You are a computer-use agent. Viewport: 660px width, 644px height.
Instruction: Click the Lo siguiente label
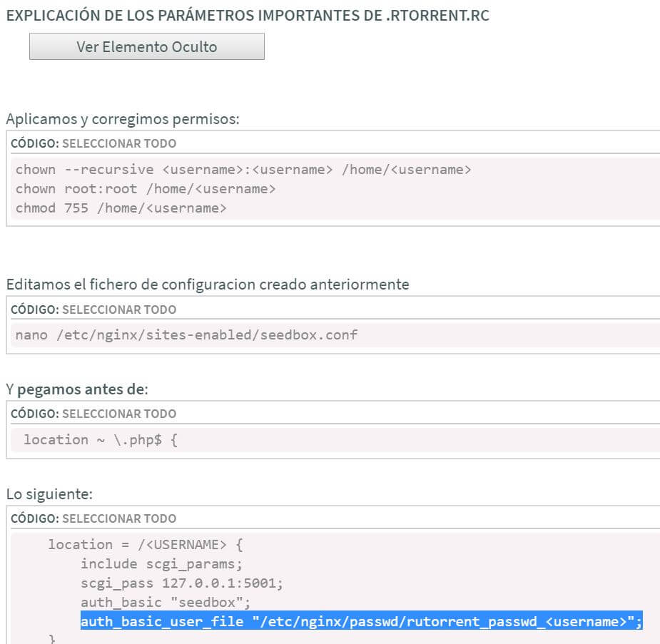49,494
